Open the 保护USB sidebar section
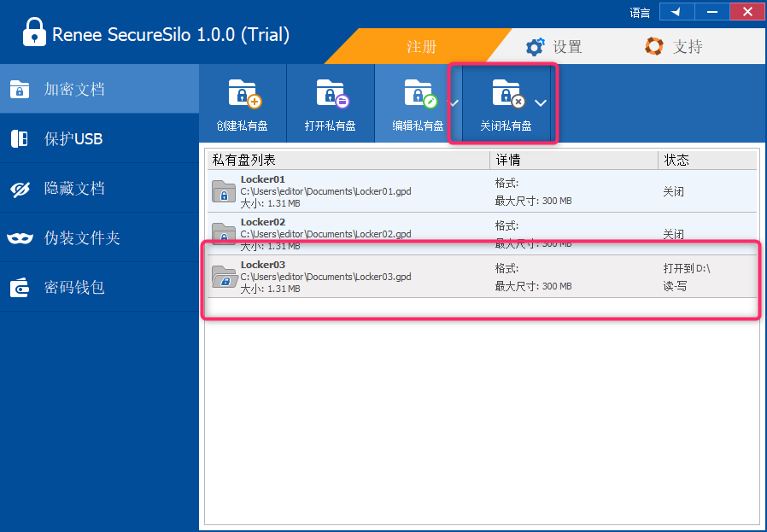 coord(99,138)
